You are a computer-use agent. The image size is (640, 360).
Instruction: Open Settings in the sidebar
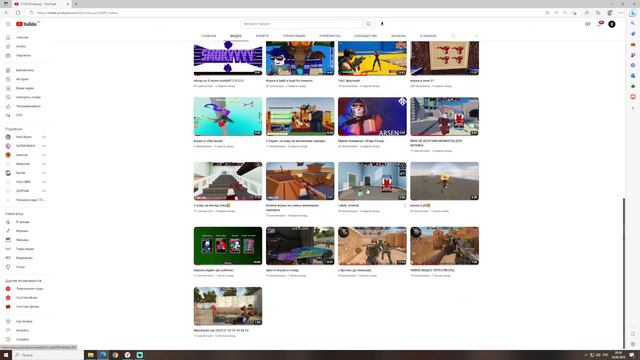pyautogui.click(x=24, y=322)
